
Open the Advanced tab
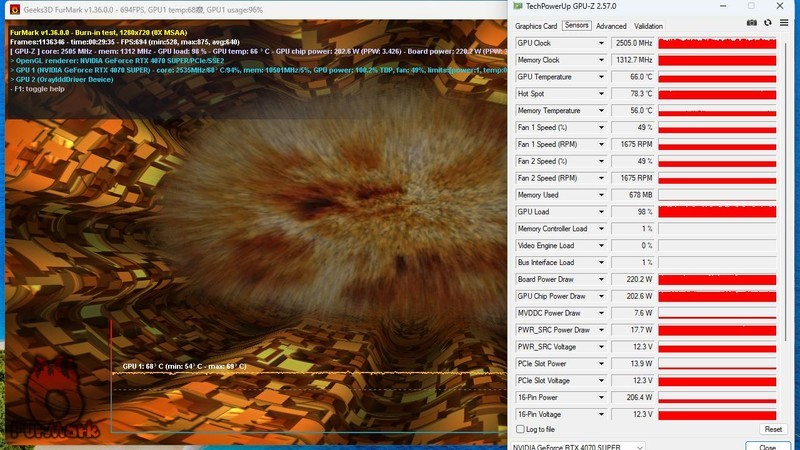click(x=611, y=26)
